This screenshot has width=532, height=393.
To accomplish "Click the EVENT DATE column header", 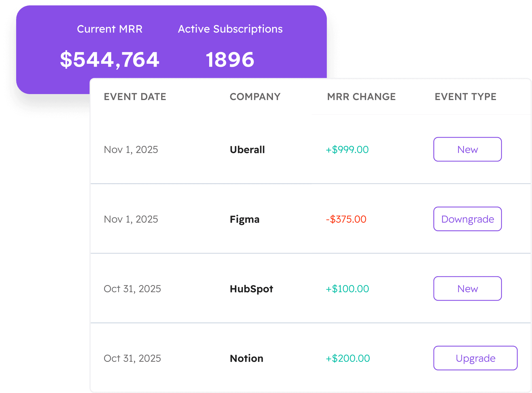I will pos(135,97).
